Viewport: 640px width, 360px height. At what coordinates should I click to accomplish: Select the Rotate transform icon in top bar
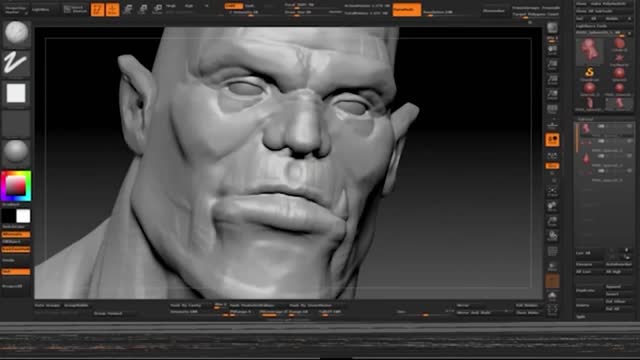(158, 9)
